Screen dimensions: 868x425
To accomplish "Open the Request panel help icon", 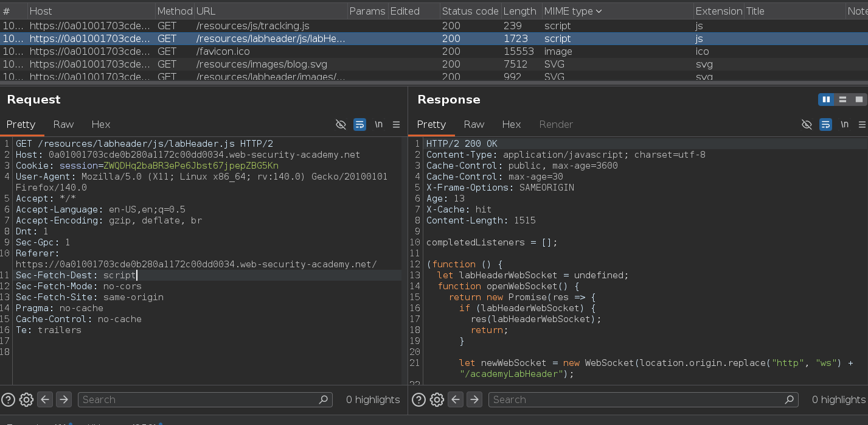I will 9,399.
